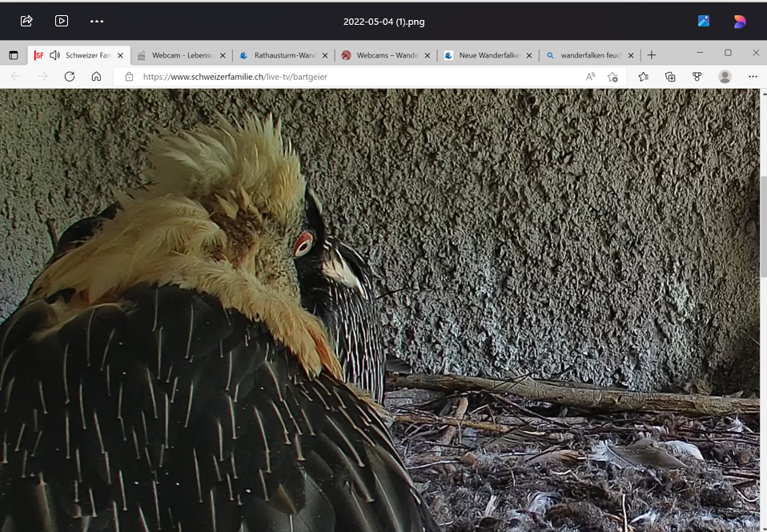
Task: Open the image edit tool icon
Action: pos(704,21)
